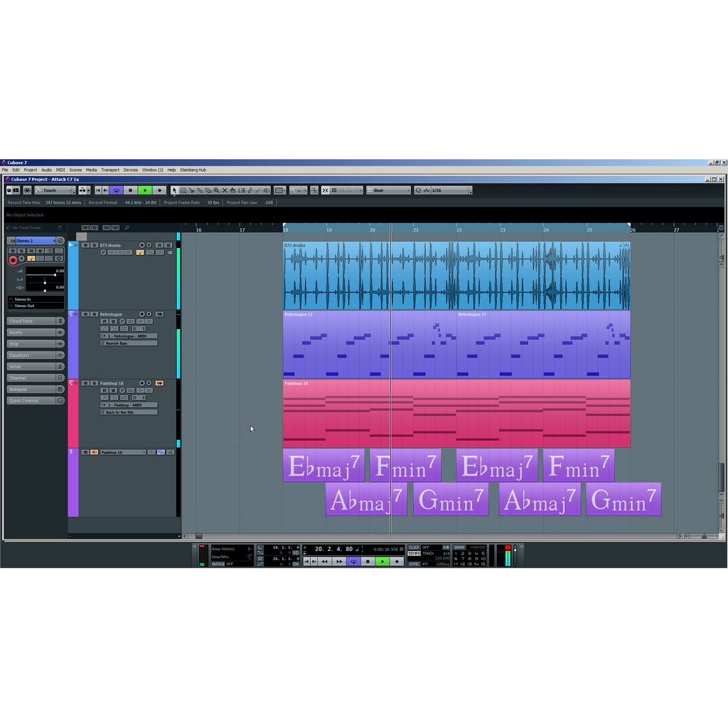Toggle CLICK metronome in transport panel
728x728 pixels.
414,547
